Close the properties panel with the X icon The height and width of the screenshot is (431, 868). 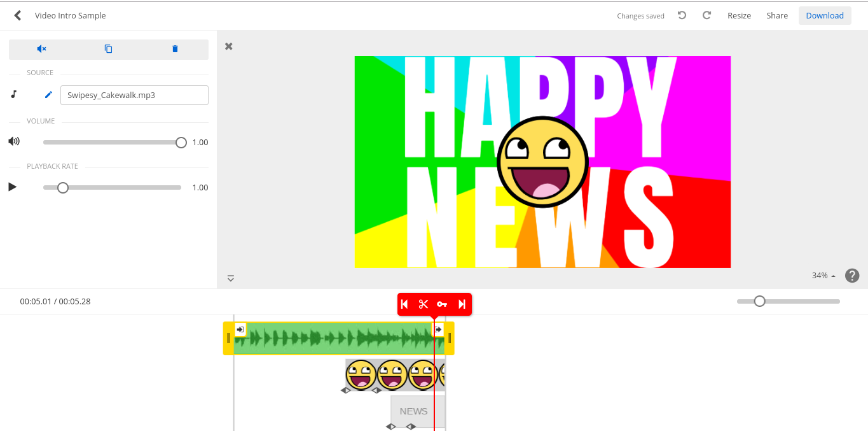click(x=229, y=46)
